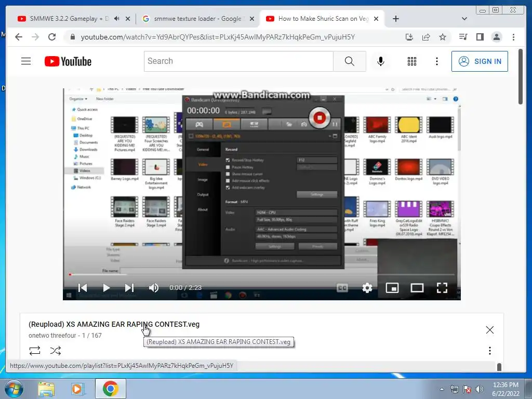Focus the YouTube Search field
This screenshot has height=399, width=532.
tap(238, 61)
